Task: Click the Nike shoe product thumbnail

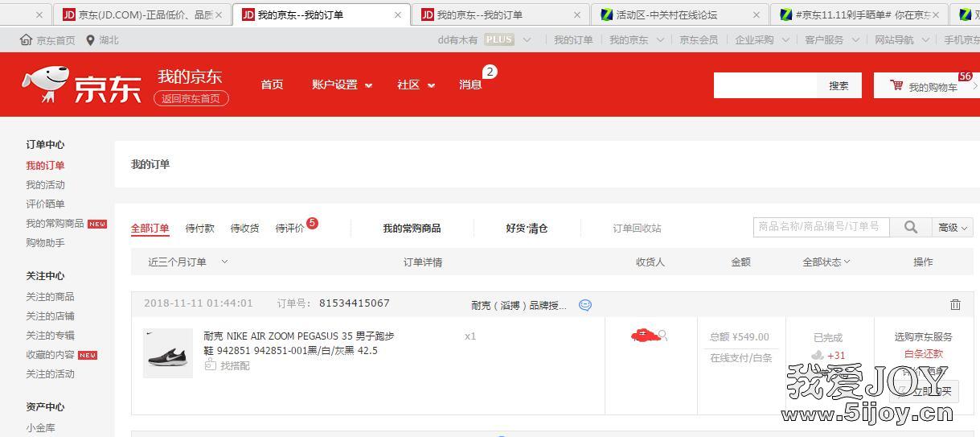Action: [168, 352]
